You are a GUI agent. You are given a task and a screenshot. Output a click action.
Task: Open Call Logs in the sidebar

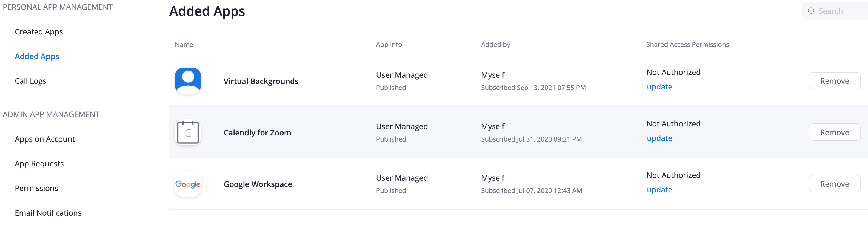(30, 81)
